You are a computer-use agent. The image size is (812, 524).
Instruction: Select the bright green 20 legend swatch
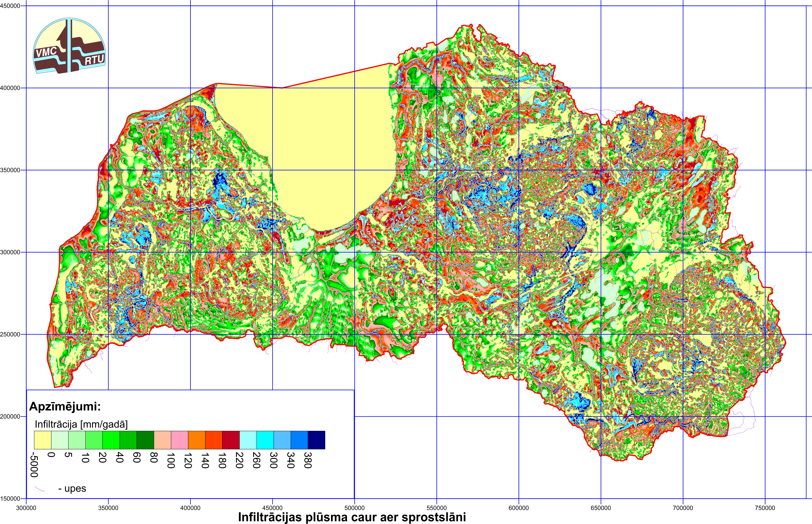pyautogui.click(x=111, y=440)
